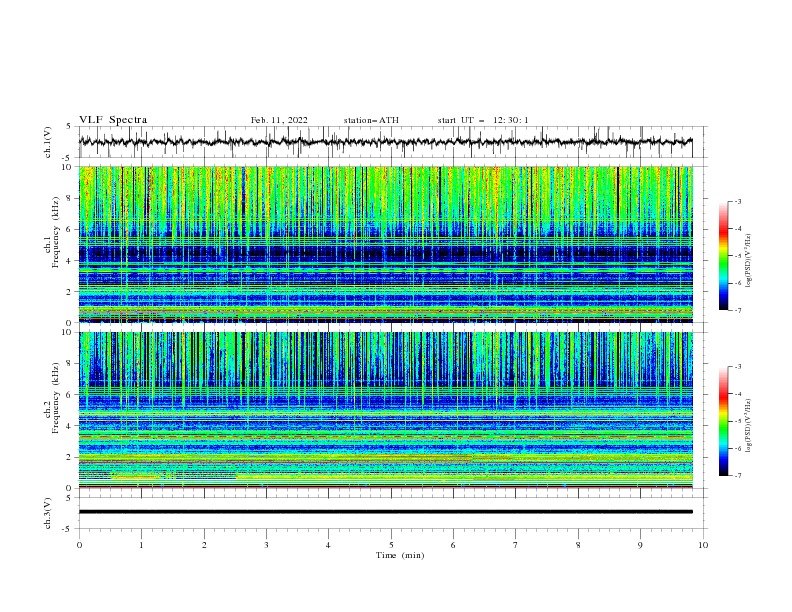Click the 'ch.1(V)' axis label
This screenshot has height=612, width=792.
pos(48,142)
